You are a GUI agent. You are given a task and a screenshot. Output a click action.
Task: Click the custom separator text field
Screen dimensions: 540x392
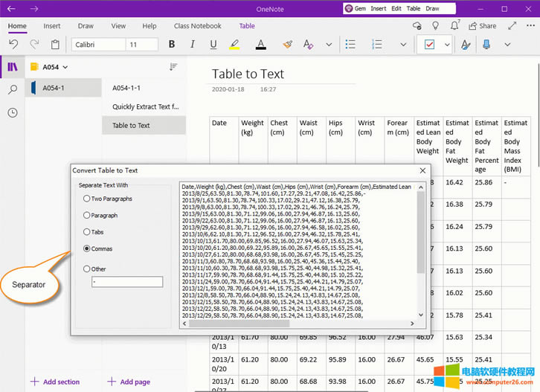[126, 282]
